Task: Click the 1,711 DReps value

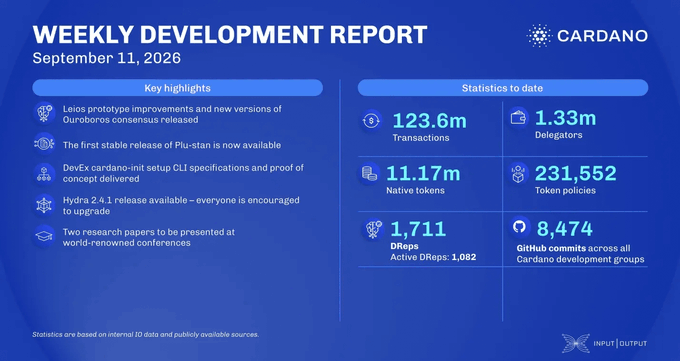Action: pos(418,229)
